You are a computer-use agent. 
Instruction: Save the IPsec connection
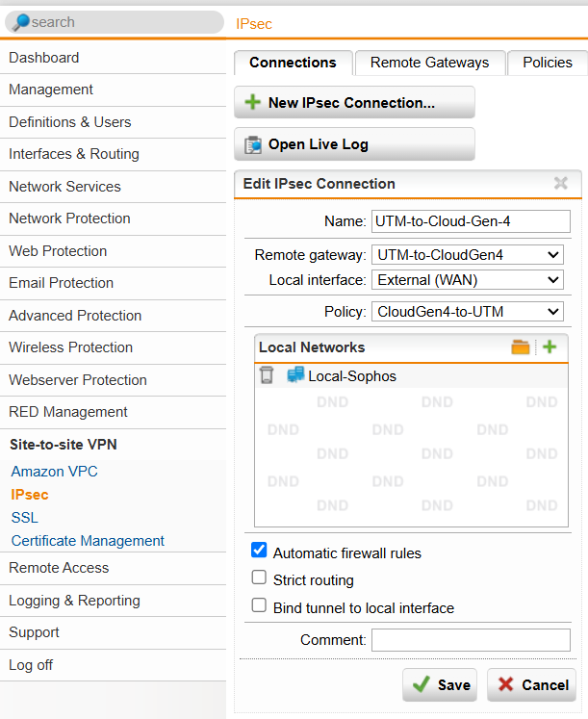click(441, 684)
